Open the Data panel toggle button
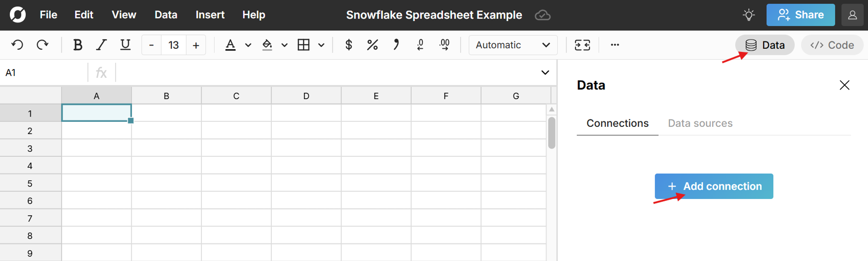 [765, 45]
